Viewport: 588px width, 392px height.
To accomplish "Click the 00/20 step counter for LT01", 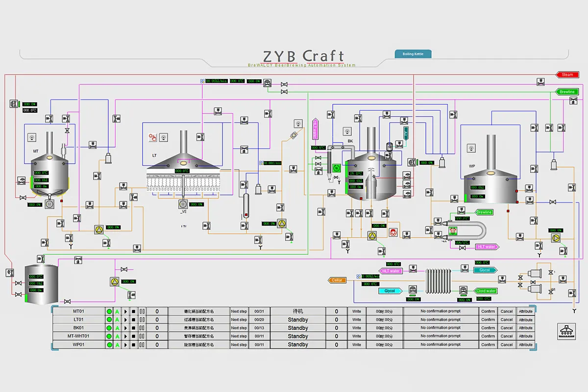I will tap(259, 319).
